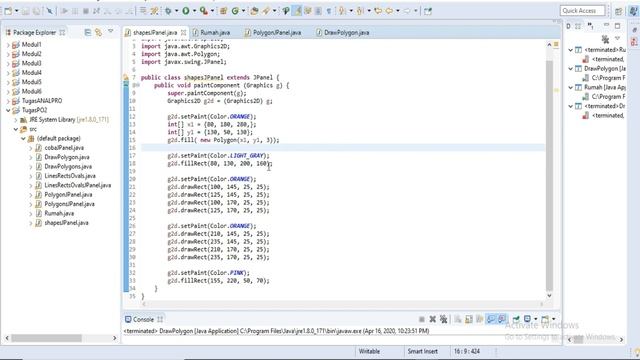
Task: Click the Smart Insert status bar field
Action: (422, 351)
